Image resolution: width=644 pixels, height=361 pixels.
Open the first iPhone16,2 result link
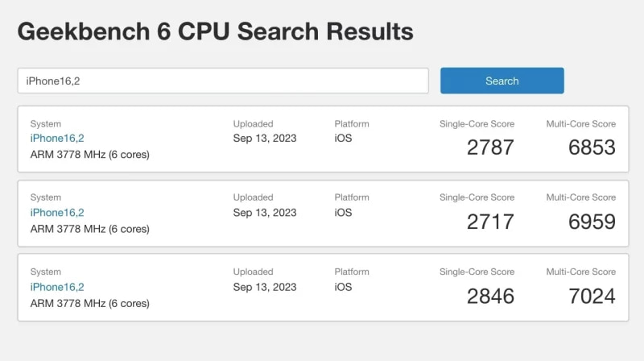coord(57,139)
